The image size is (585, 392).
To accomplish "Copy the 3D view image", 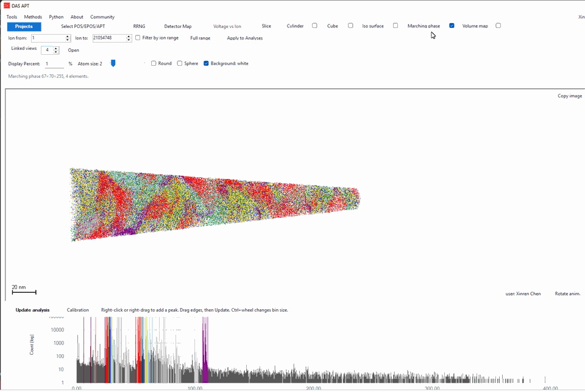I will click(x=570, y=96).
